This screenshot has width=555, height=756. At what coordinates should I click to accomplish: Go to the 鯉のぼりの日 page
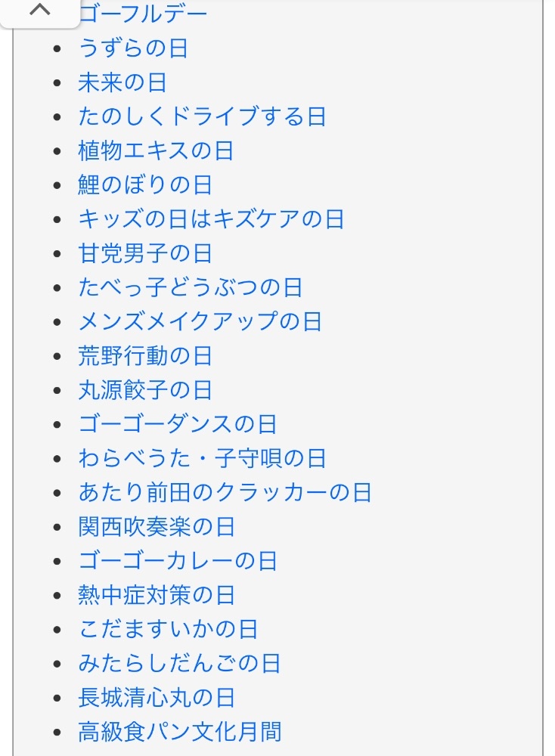(x=145, y=184)
